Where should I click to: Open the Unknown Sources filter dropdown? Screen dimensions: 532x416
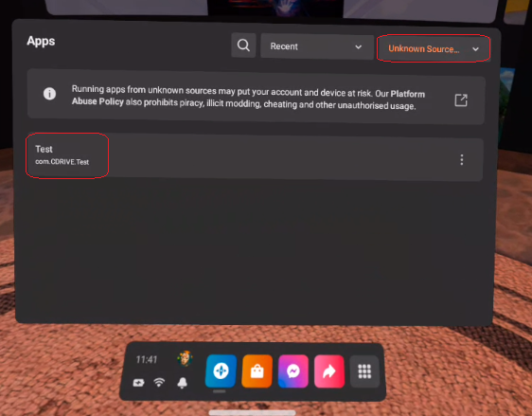click(x=434, y=48)
